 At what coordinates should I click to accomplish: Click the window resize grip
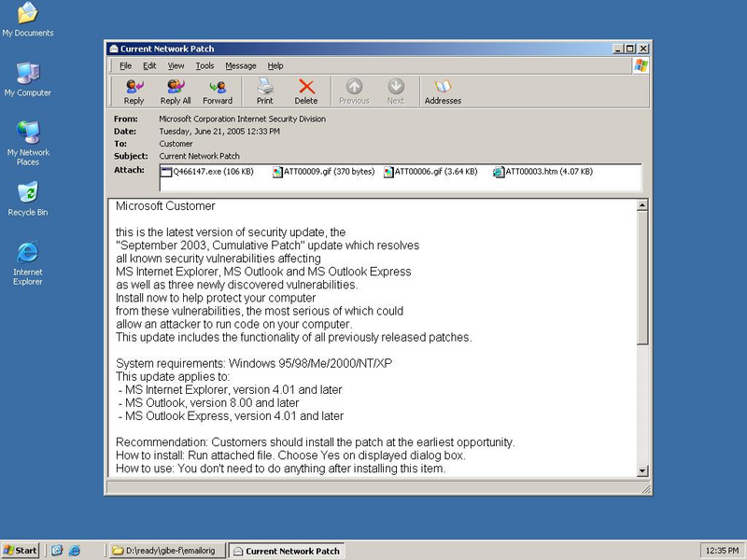click(646, 489)
